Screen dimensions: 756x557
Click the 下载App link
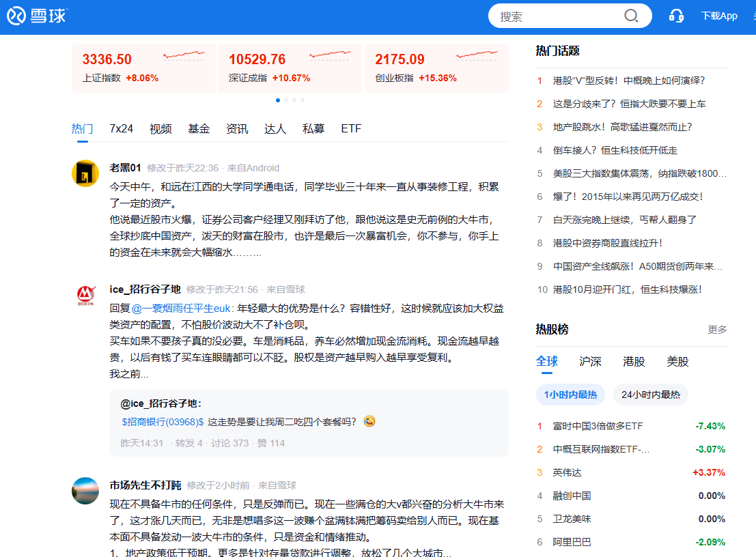719,16
